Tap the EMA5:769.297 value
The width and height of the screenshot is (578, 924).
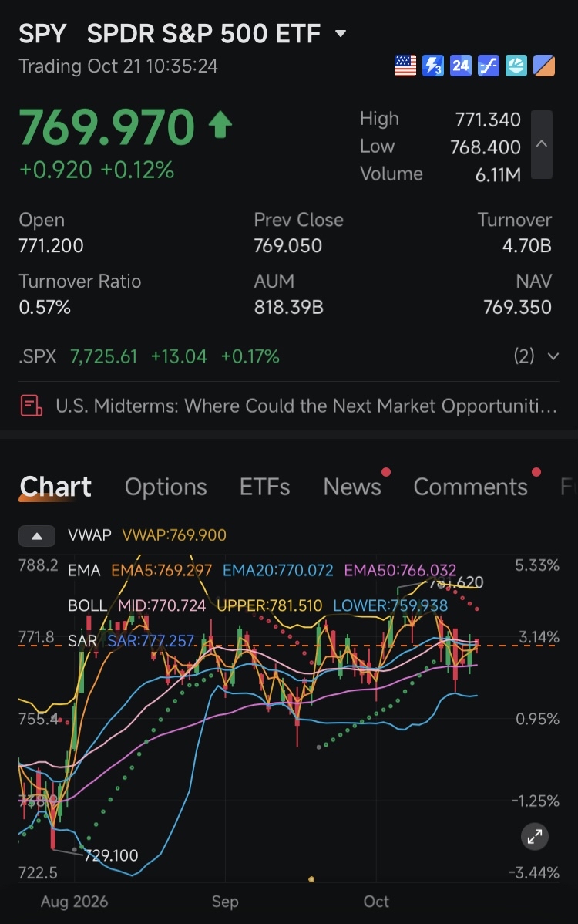tap(161, 571)
